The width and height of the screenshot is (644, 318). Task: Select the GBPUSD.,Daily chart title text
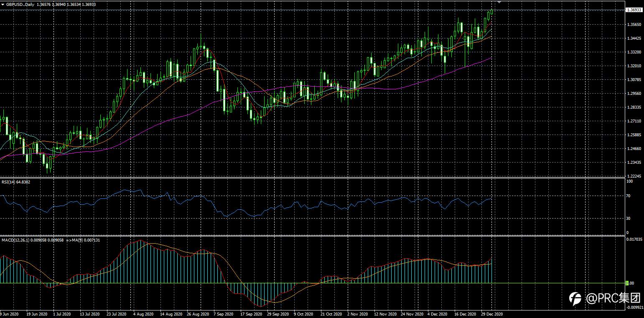[x=20, y=4]
